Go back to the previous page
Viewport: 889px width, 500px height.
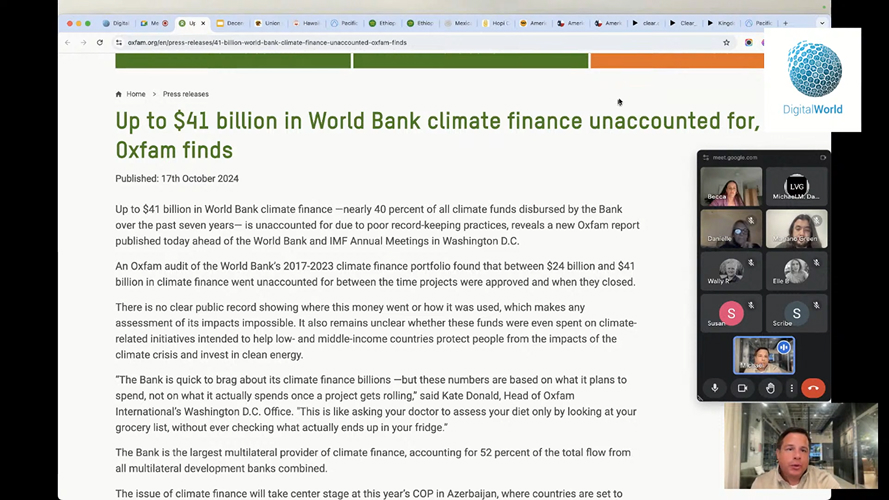coord(68,43)
